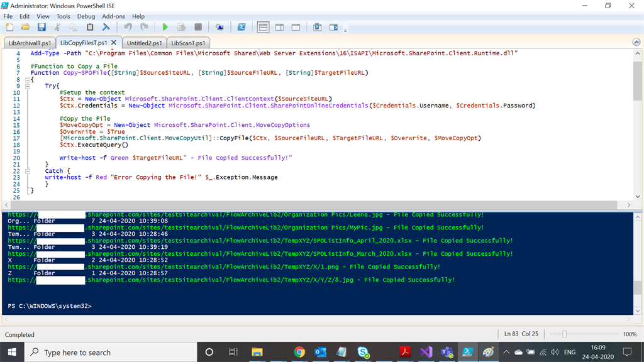Create a new script file
The image size is (644, 362).
[9, 27]
